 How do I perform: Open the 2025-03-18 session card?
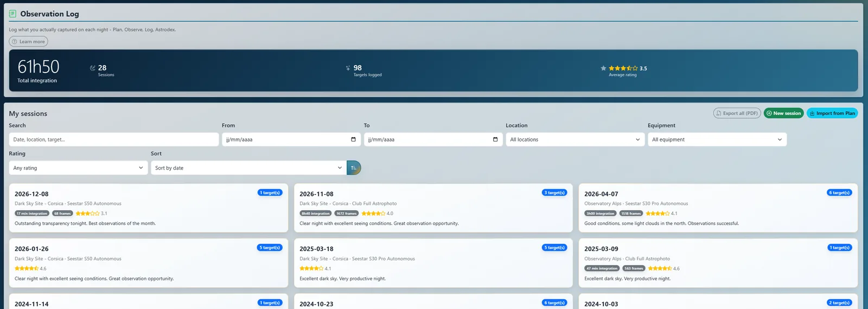click(x=433, y=263)
